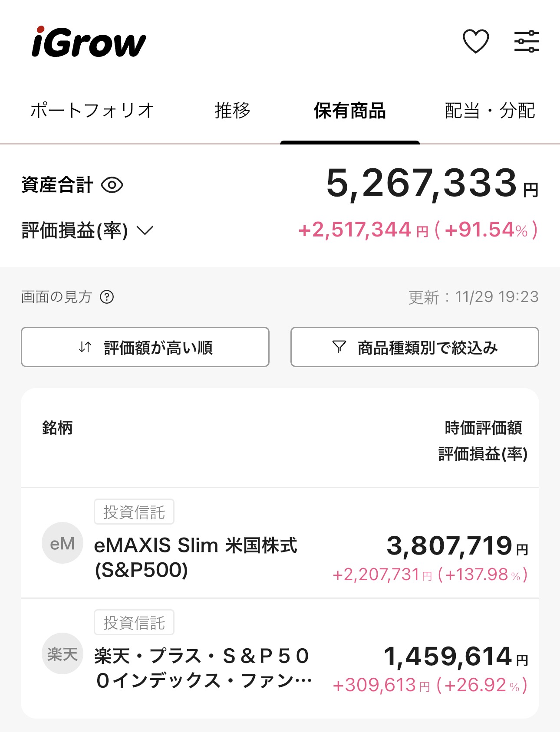Open 商品種類別で絞込み filter selector
The height and width of the screenshot is (732, 560).
coord(415,347)
